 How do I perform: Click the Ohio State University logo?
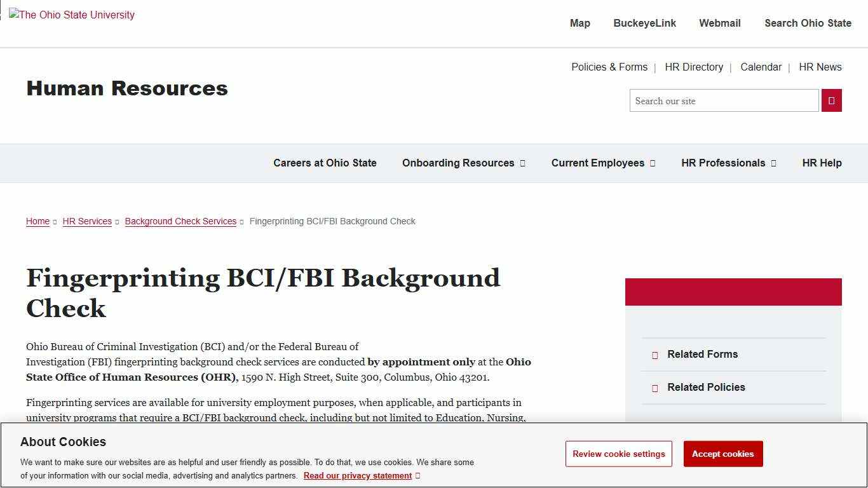coord(71,15)
